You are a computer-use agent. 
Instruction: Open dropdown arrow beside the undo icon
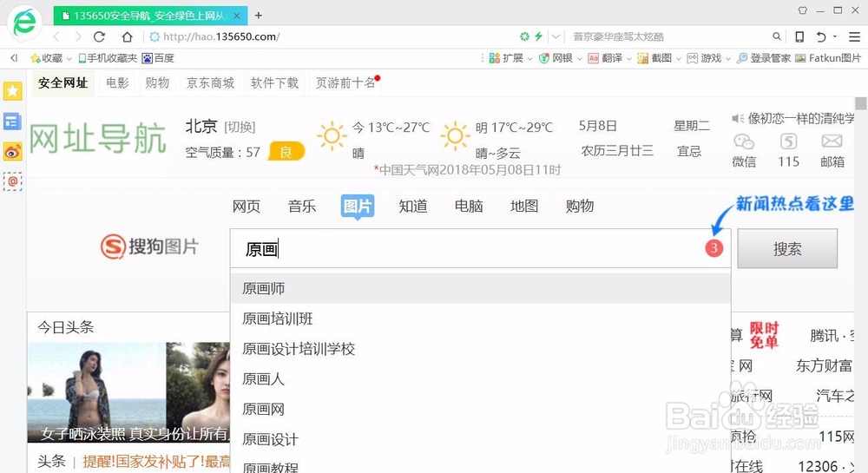click(835, 36)
